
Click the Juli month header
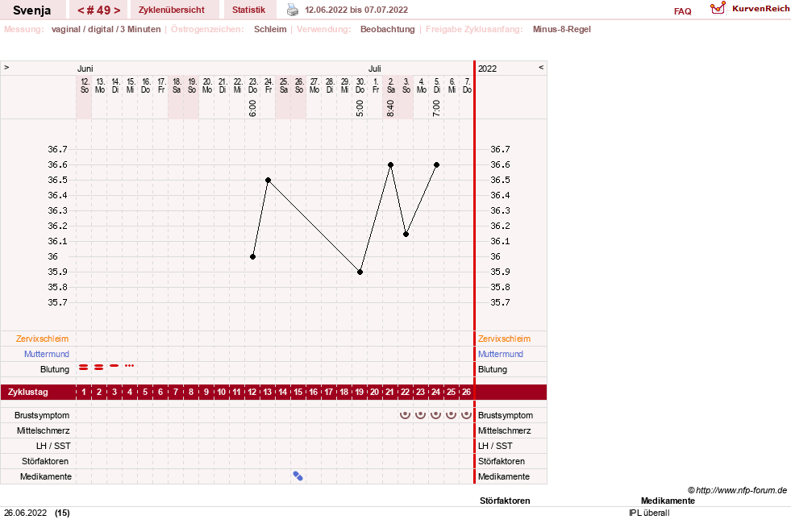pyautogui.click(x=374, y=69)
